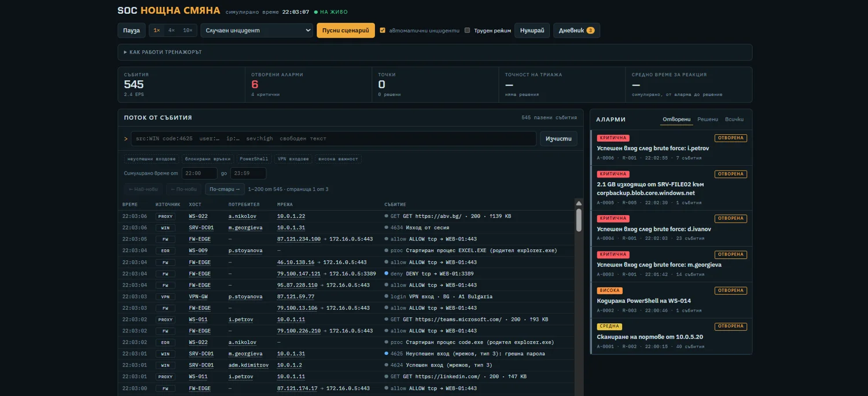Open the 2.1 GB изходящо SRV-FILE02 alarm

tap(671, 188)
